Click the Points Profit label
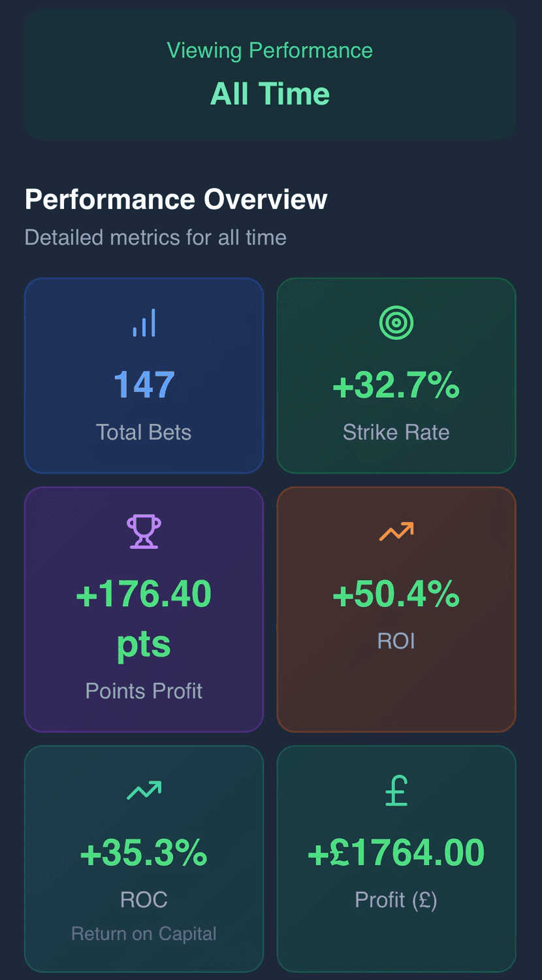The width and height of the screenshot is (542, 980). point(144,691)
